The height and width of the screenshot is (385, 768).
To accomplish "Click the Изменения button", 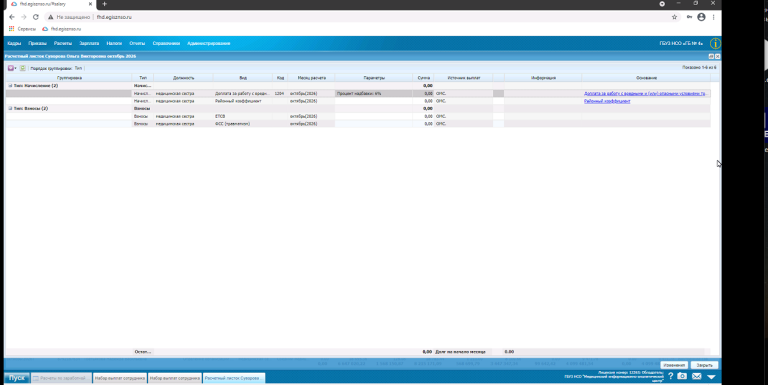I will click(x=674, y=365).
